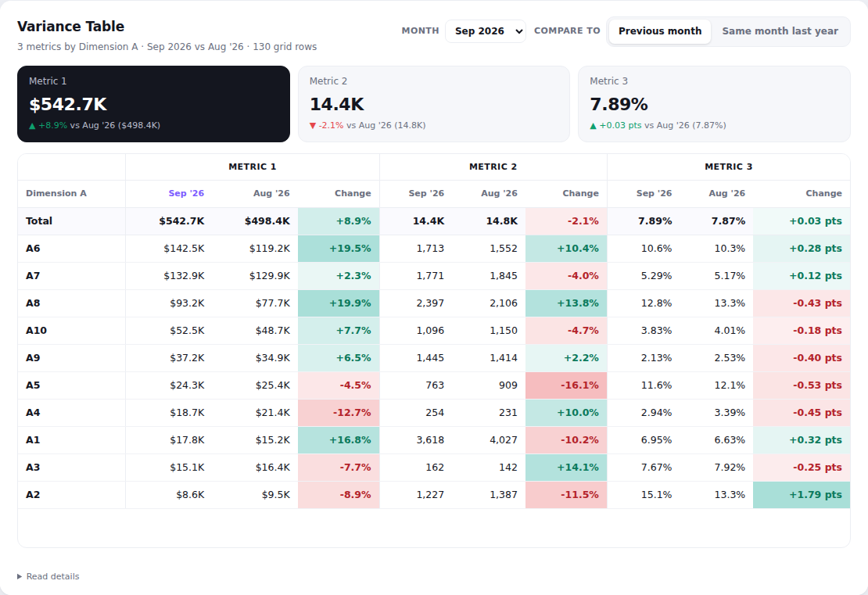The height and width of the screenshot is (595, 868).
Task: Expand the Read details disclosure
Action: [48, 576]
